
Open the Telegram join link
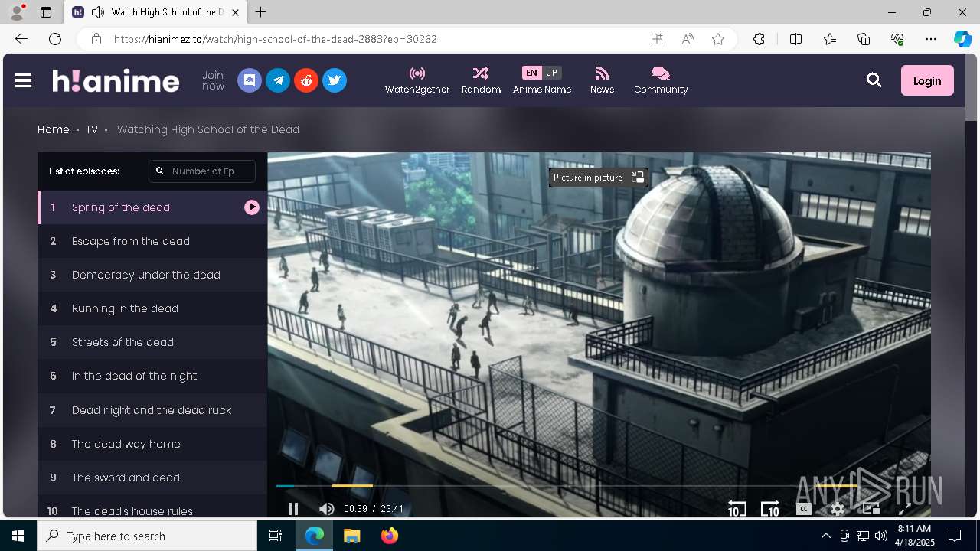278,80
